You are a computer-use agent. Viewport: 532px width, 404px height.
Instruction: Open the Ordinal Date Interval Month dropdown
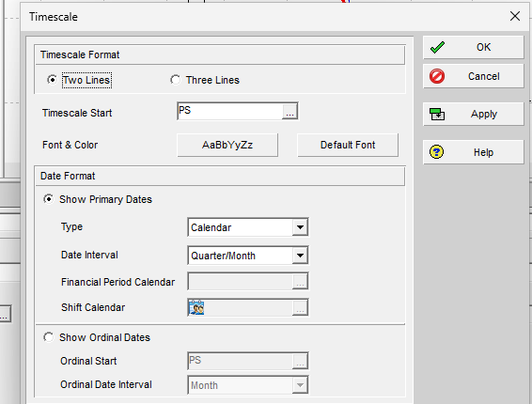click(x=300, y=385)
